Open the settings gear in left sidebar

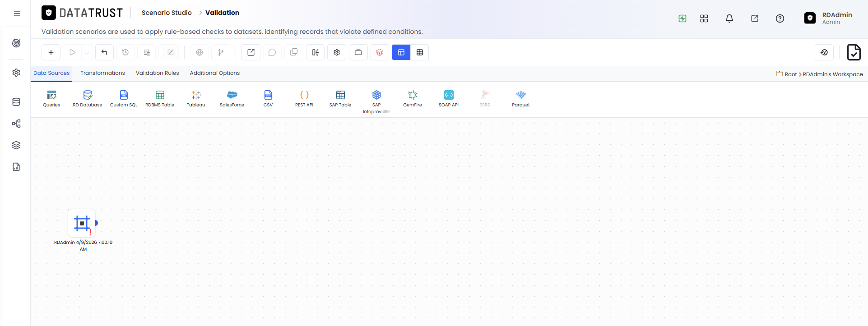pos(16,73)
